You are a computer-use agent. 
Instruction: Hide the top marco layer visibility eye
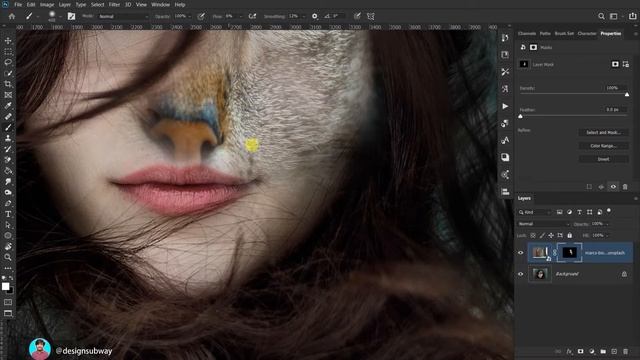(x=520, y=253)
